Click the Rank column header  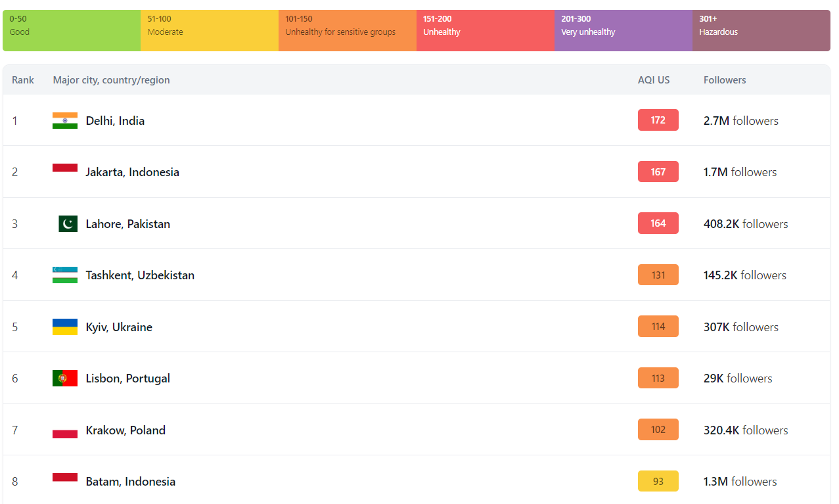click(x=23, y=80)
